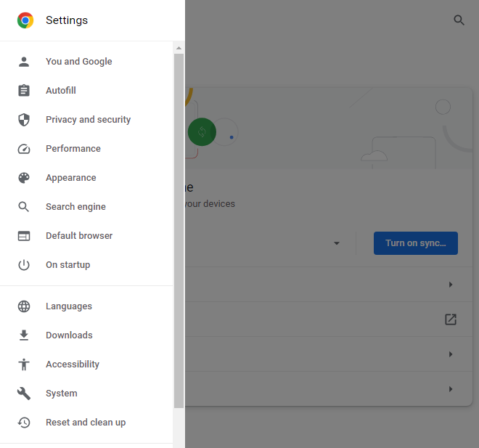Click the Appearance palette icon
Viewport: 479px width, 448px height.
24,178
